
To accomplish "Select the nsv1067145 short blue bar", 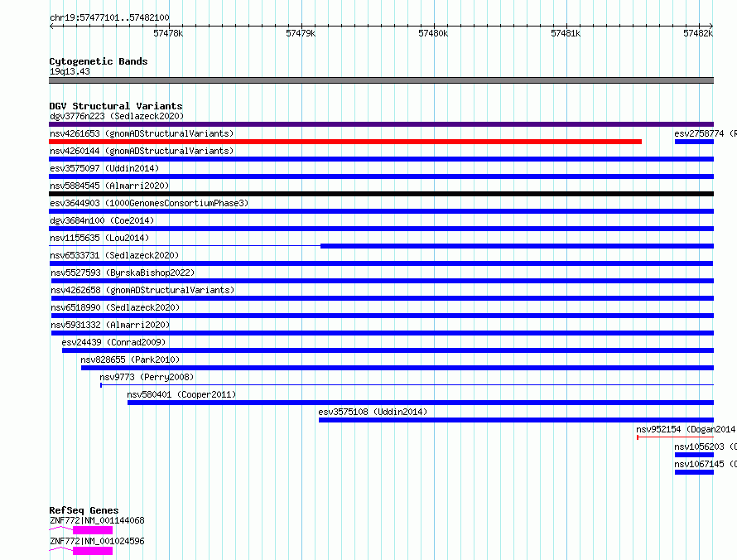I will [694, 472].
